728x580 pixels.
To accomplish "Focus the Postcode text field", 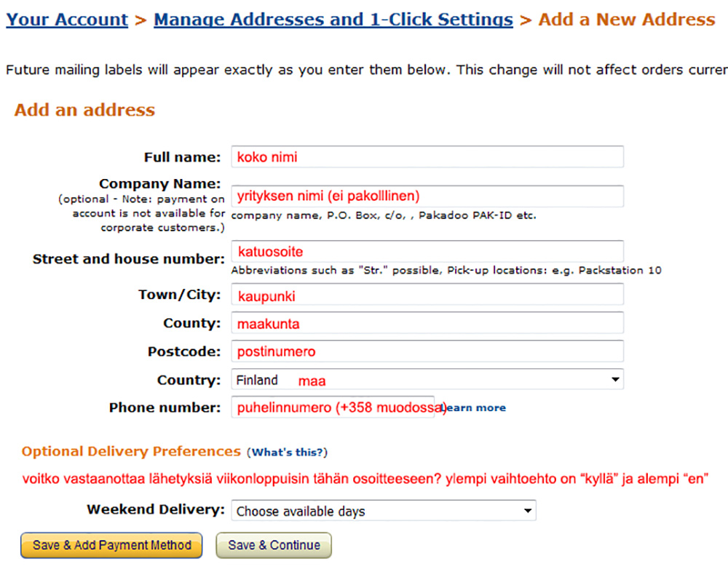I will coord(427,351).
